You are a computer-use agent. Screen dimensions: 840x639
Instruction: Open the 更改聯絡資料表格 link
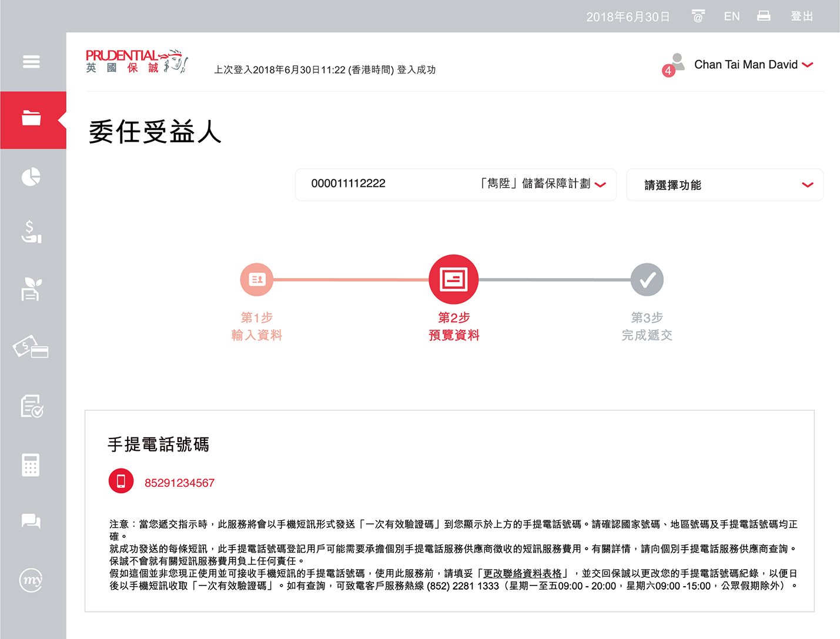pyautogui.click(x=523, y=573)
